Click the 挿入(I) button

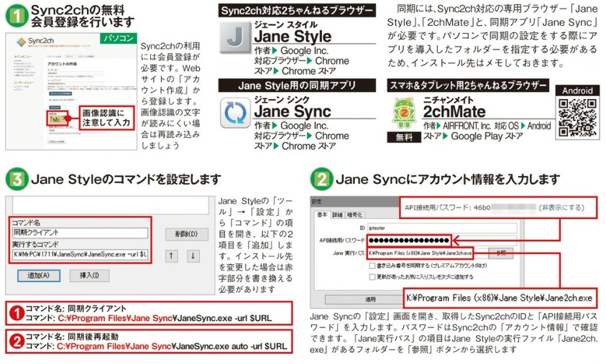[89, 275]
